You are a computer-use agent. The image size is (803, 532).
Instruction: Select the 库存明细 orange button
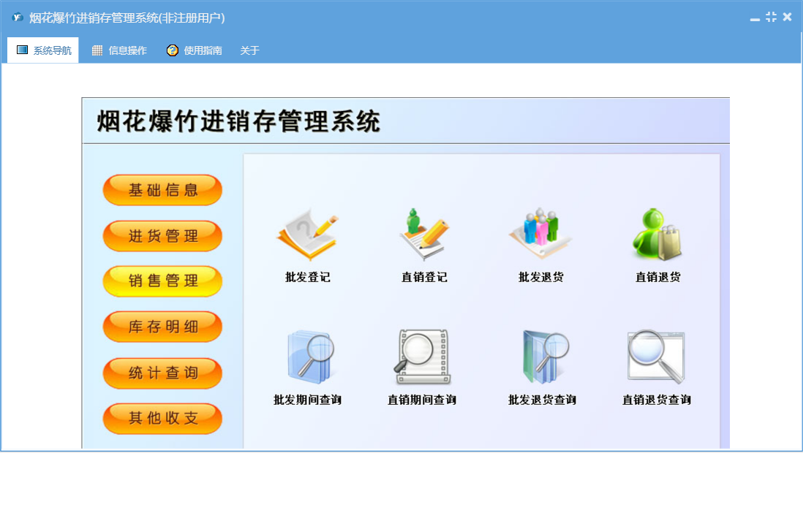coord(162,327)
